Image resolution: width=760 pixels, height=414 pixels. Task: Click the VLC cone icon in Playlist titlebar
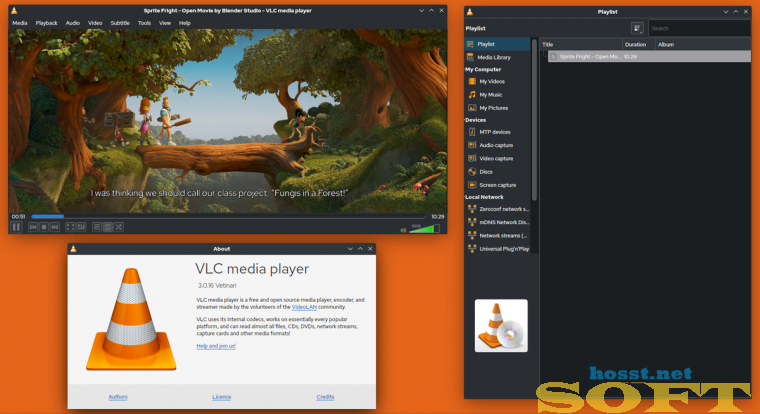click(x=470, y=12)
